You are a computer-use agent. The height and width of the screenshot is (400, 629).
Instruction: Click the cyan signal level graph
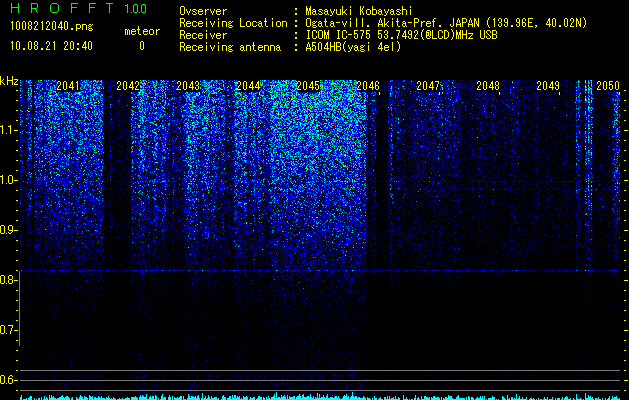click(320, 396)
